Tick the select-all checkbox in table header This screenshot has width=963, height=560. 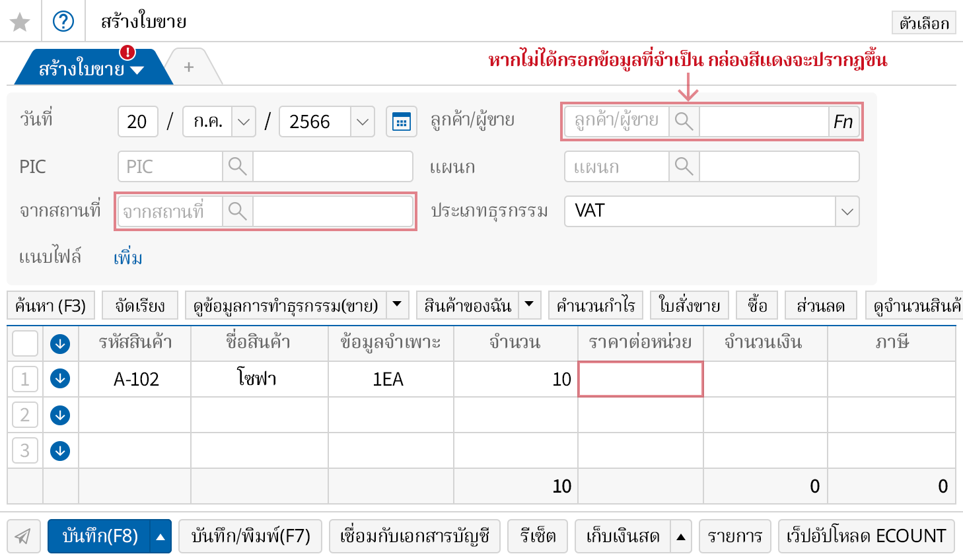pyautogui.click(x=25, y=343)
